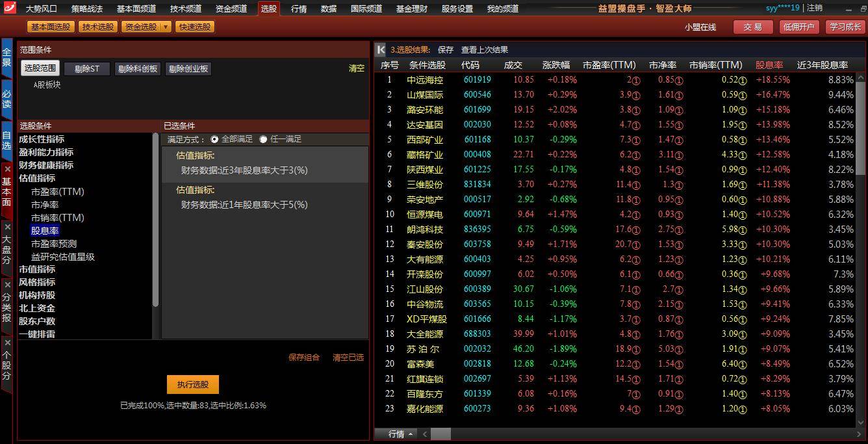Click 快速选股 button

tap(195, 27)
